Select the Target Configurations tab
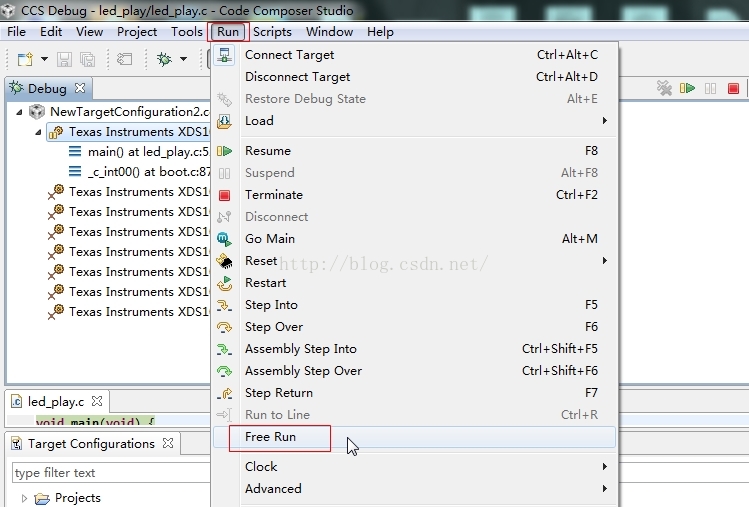 coord(91,443)
